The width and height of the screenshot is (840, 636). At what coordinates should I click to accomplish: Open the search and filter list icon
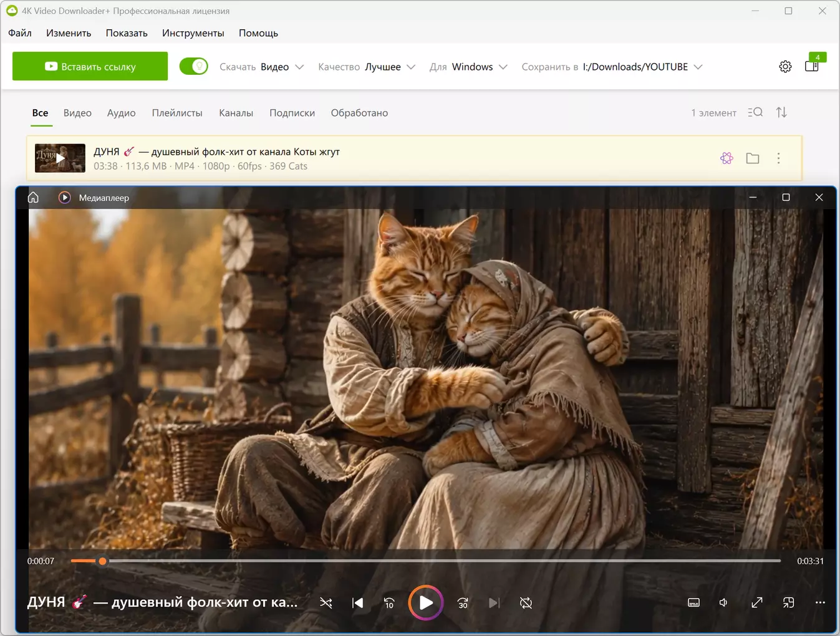pyautogui.click(x=755, y=112)
